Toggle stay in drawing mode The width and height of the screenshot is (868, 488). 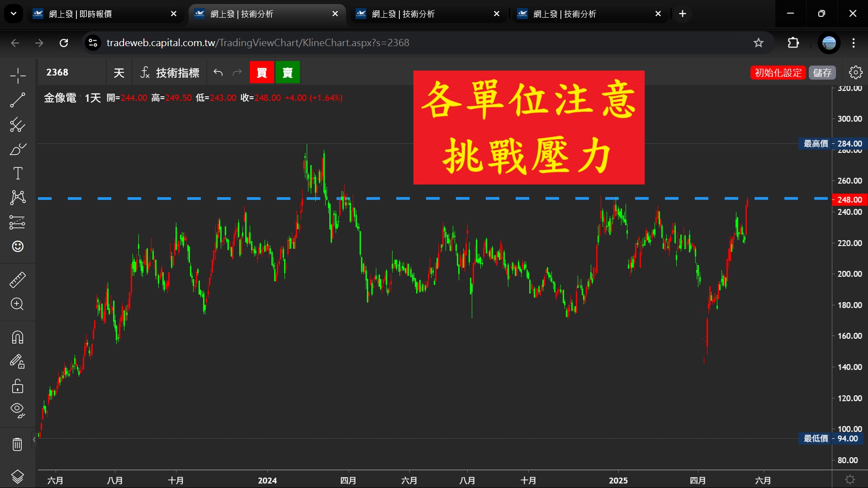(18, 361)
